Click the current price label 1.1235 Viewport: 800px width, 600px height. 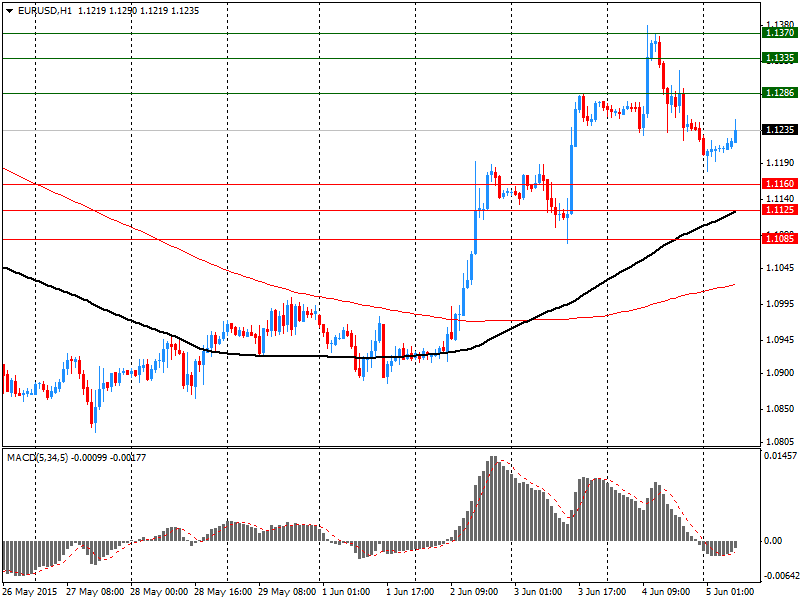(x=779, y=130)
